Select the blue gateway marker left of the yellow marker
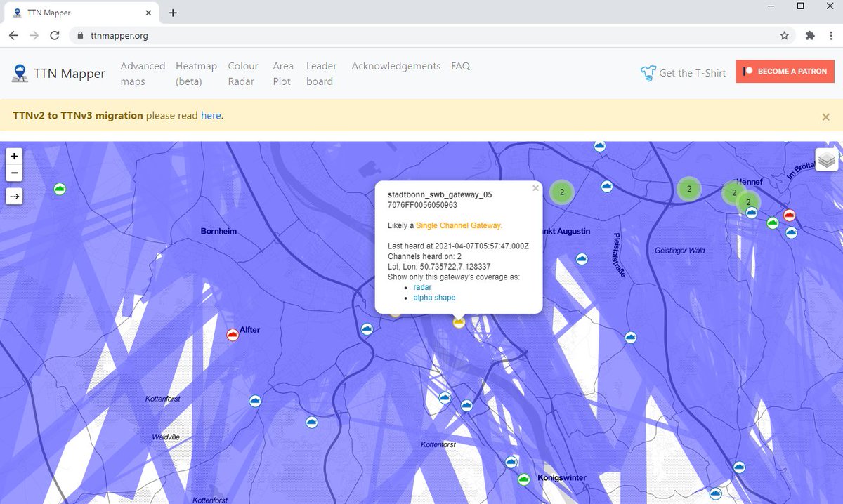The height and width of the screenshot is (504, 843). click(367, 329)
